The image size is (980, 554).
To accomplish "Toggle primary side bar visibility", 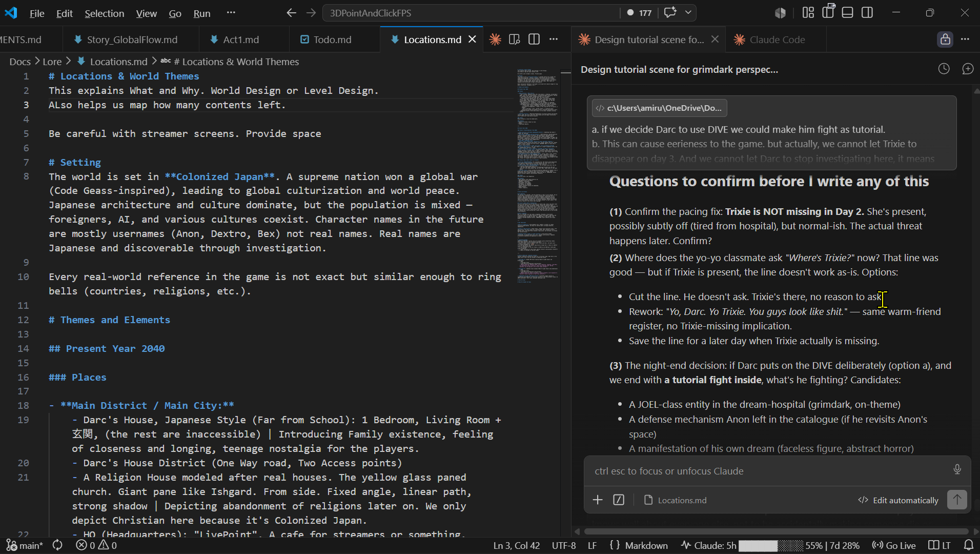I will pos(828,12).
